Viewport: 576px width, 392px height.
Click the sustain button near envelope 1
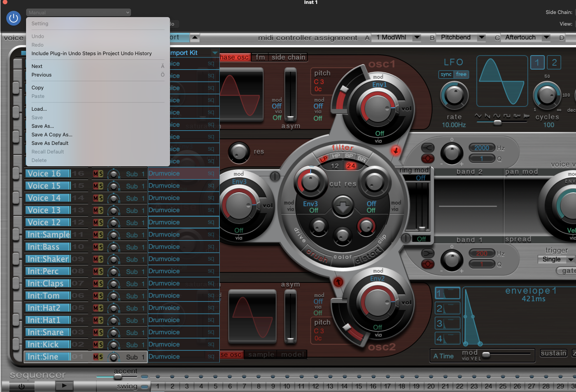pyautogui.click(x=553, y=353)
